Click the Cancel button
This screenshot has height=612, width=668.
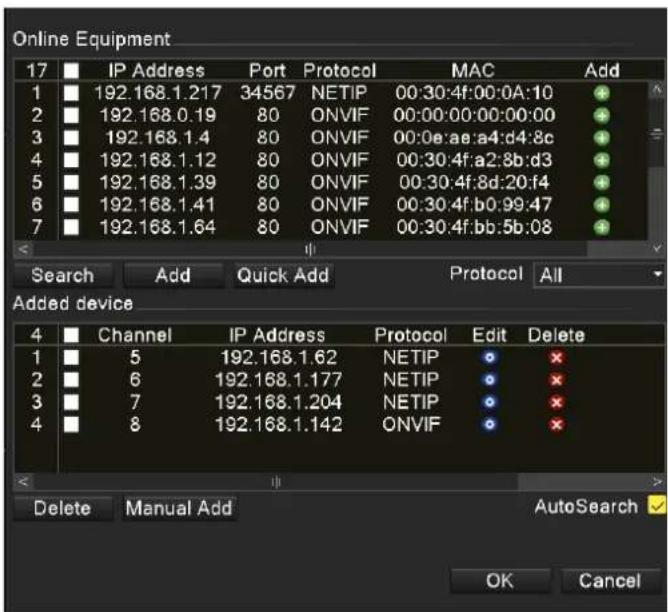tap(610, 581)
